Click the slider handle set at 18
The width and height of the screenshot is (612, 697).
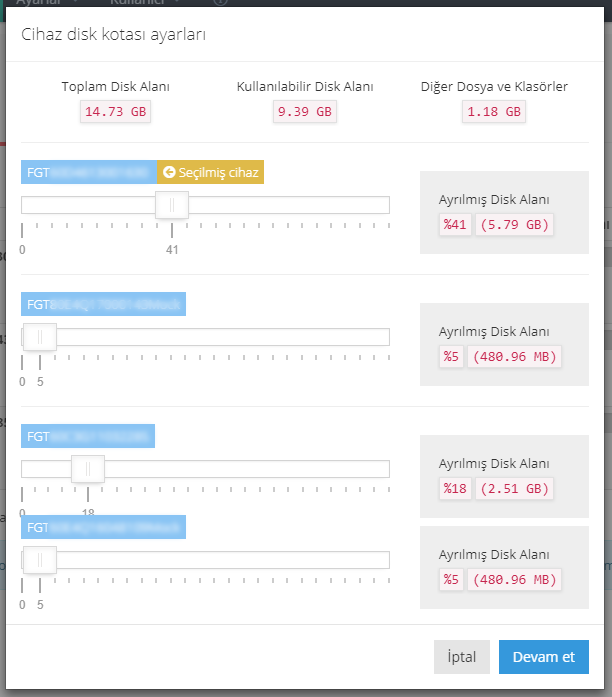[88, 469]
